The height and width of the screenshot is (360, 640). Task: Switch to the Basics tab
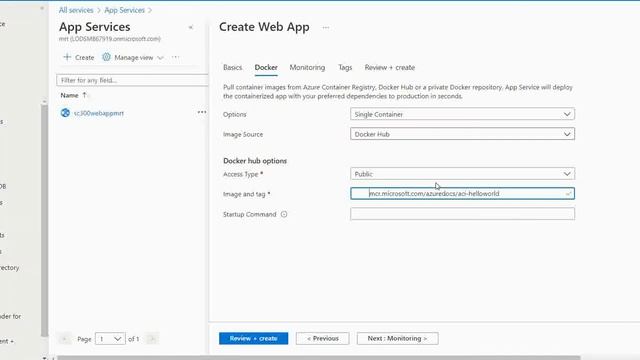point(233,67)
